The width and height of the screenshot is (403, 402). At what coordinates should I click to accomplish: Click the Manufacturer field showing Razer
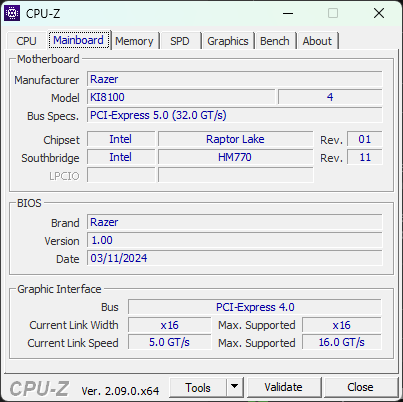(x=235, y=79)
